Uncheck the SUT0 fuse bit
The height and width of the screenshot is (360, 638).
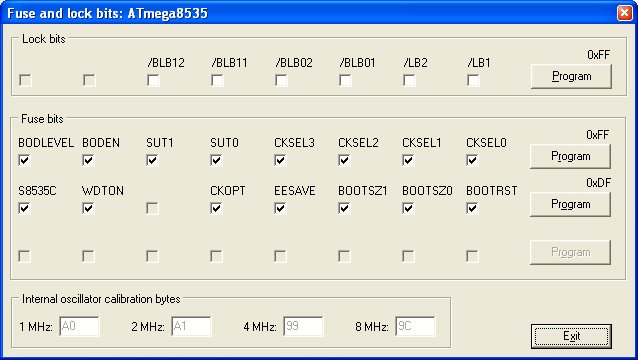pyautogui.click(x=216, y=160)
